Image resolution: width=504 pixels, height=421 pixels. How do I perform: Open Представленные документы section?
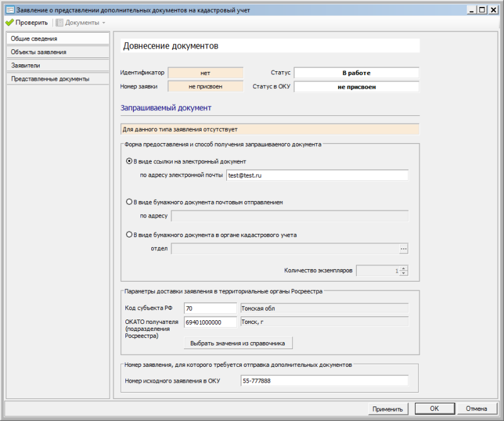coord(58,79)
